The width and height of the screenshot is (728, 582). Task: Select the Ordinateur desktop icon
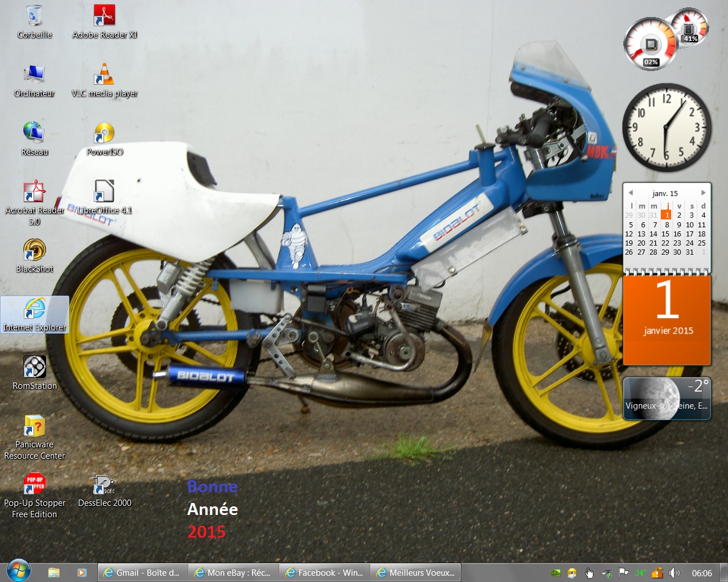click(x=35, y=81)
